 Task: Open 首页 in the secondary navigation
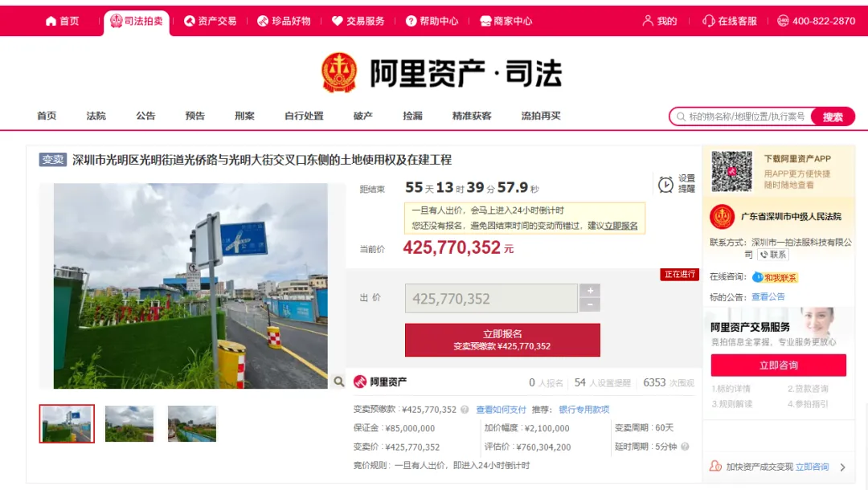point(47,116)
